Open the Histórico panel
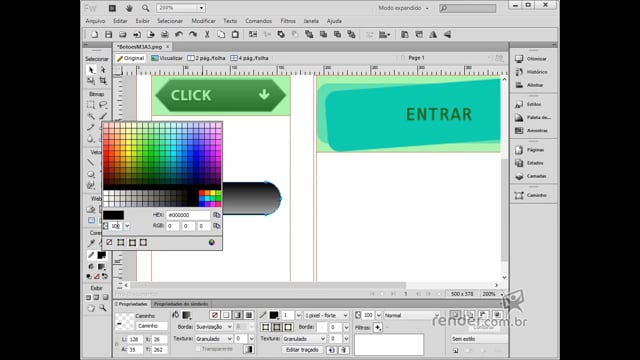Screen dimensions: 640x360 click(531, 72)
